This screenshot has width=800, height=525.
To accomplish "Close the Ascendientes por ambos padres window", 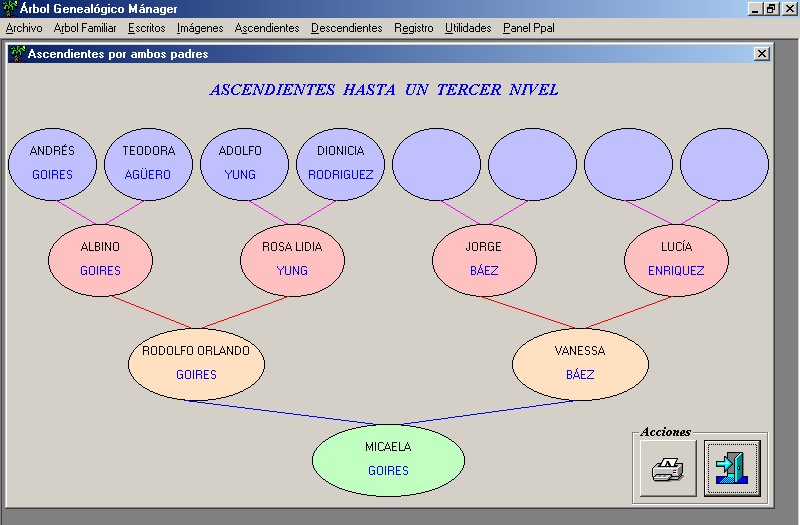I will (x=762, y=54).
